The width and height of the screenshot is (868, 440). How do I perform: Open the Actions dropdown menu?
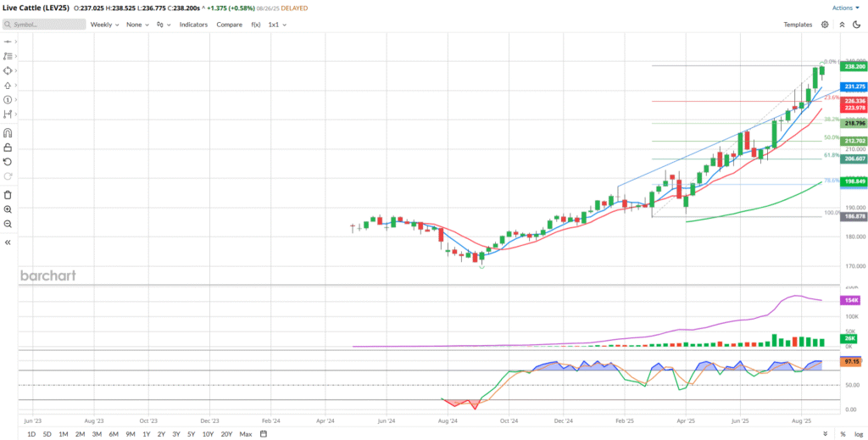coord(845,8)
